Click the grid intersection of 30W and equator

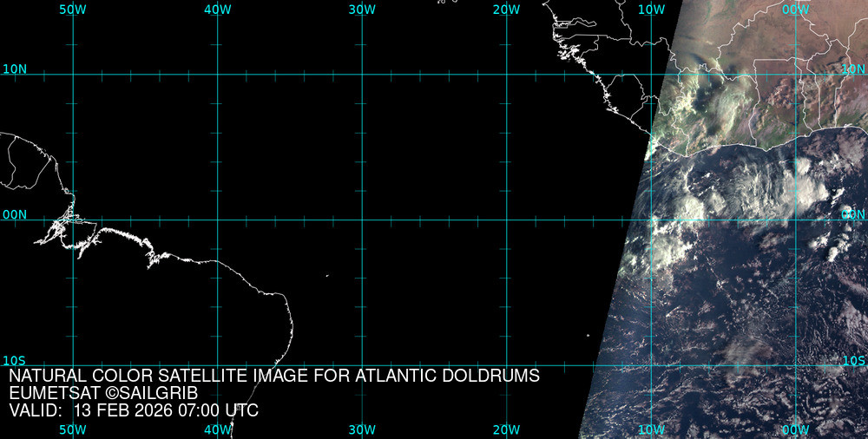[x=362, y=219]
